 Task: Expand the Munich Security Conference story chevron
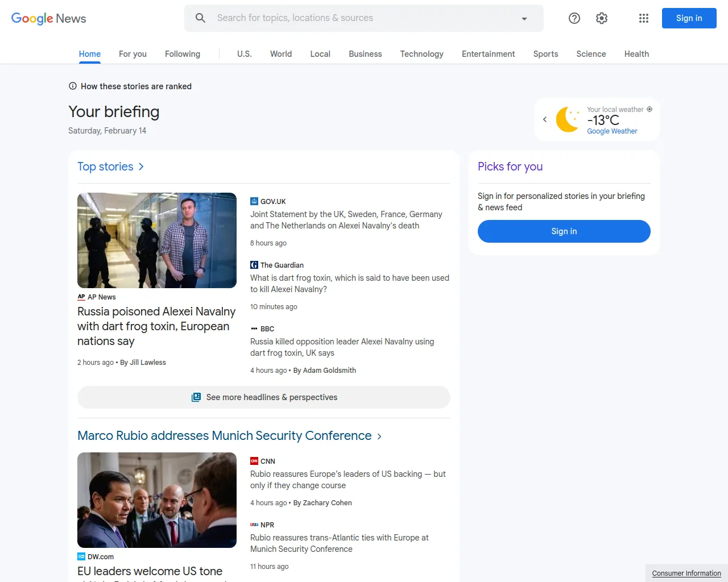click(379, 436)
